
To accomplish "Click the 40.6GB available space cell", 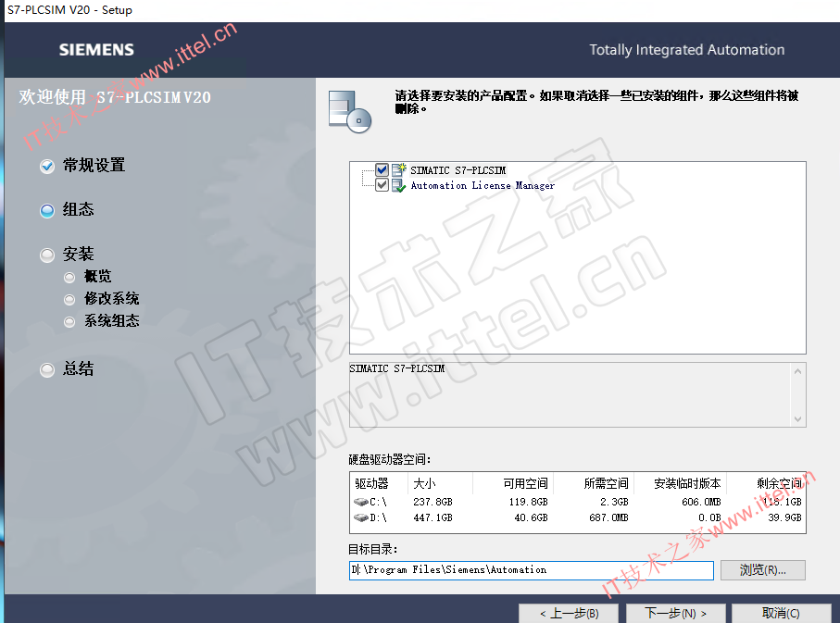I will 531,517.
